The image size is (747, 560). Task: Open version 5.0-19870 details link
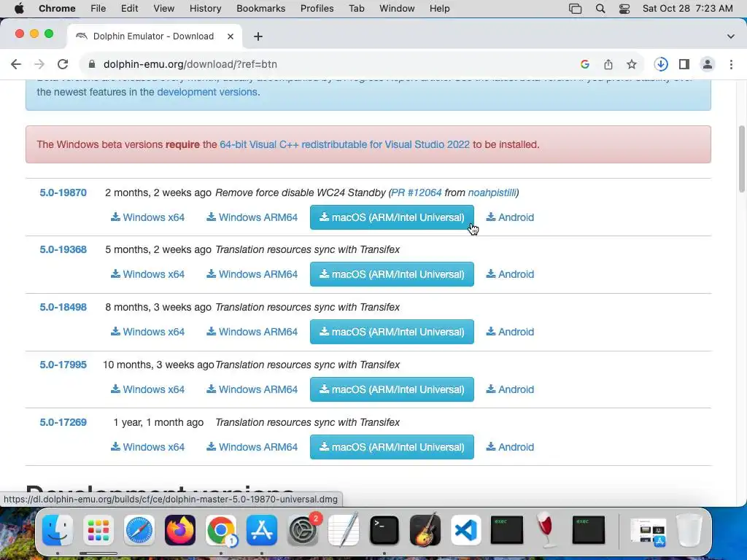(x=63, y=192)
